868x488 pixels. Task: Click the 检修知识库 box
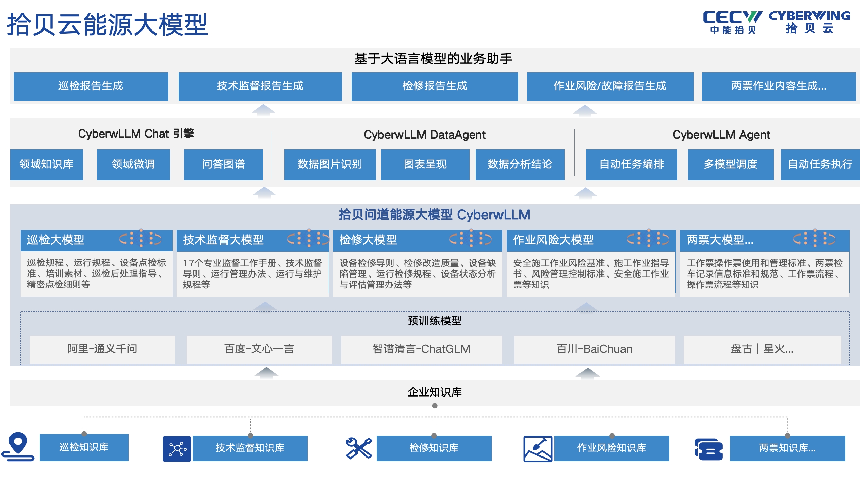click(434, 448)
